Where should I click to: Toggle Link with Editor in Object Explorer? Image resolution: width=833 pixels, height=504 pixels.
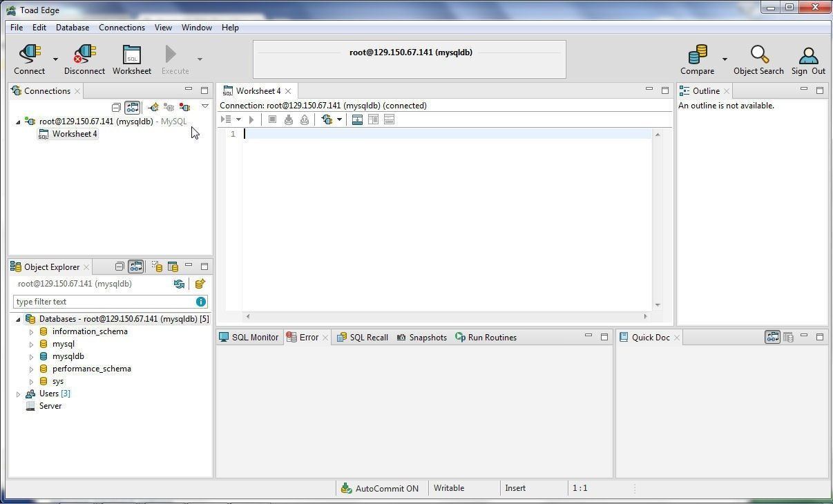tap(136, 266)
